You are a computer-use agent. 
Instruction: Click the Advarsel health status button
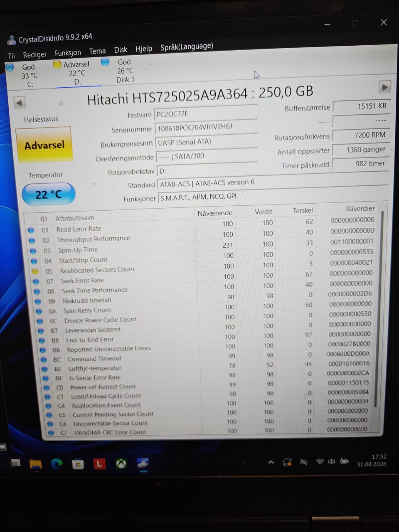(x=44, y=145)
